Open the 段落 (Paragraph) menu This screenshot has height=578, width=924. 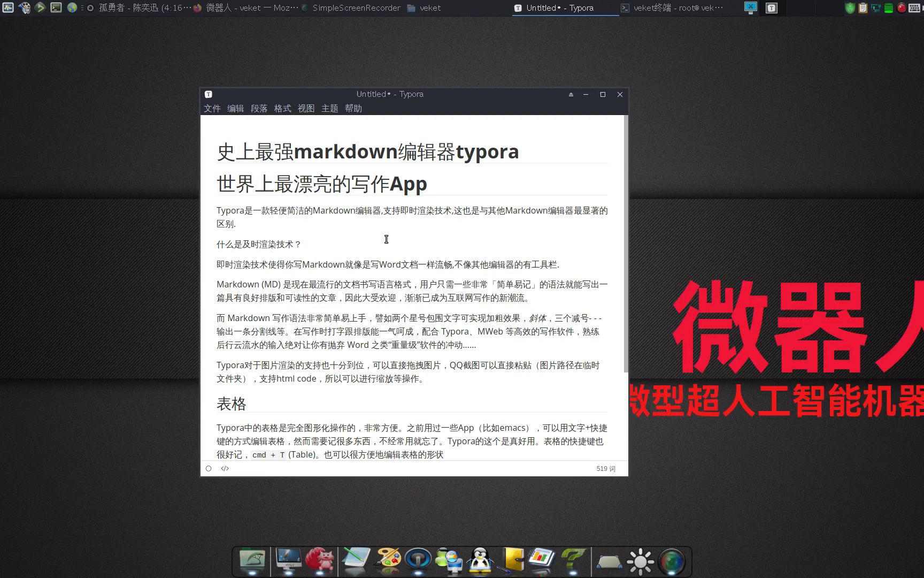coord(259,108)
